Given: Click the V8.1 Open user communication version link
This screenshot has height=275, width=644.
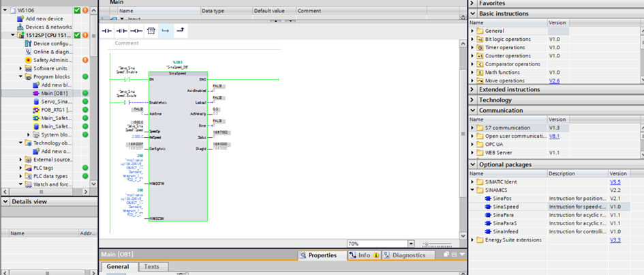Looking at the screenshot, I should pos(554,136).
